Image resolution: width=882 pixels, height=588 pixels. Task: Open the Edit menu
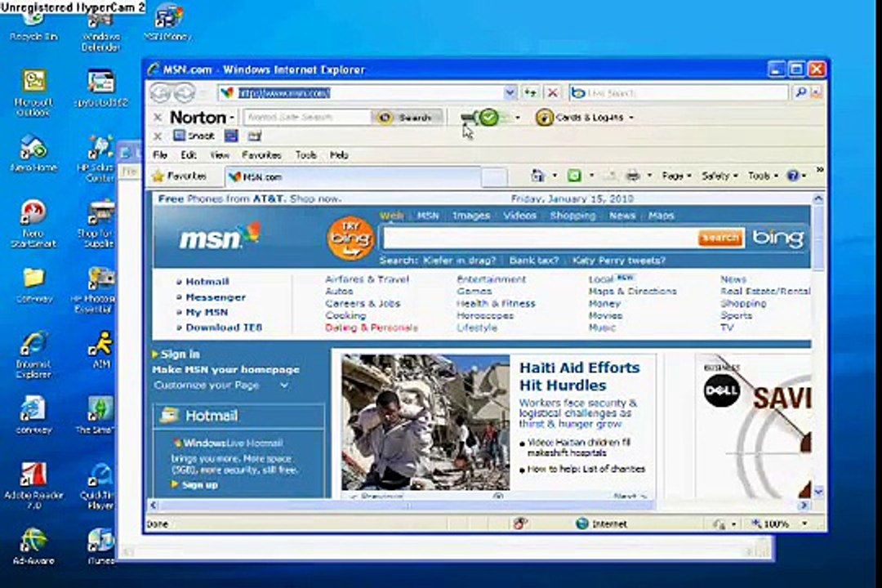tap(188, 154)
